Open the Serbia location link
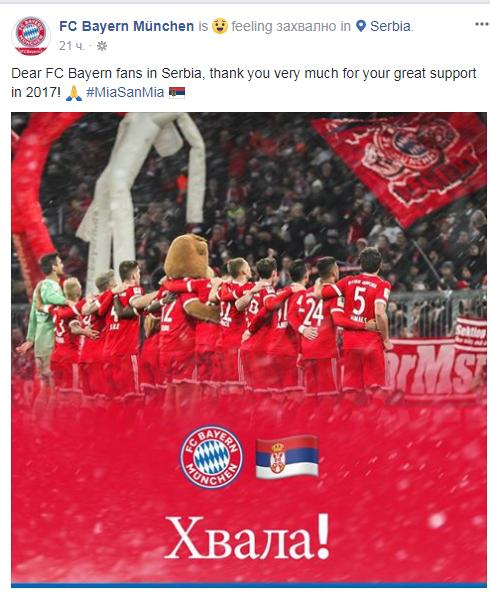The height and width of the screenshot is (593, 490). pyautogui.click(x=390, y=26)
